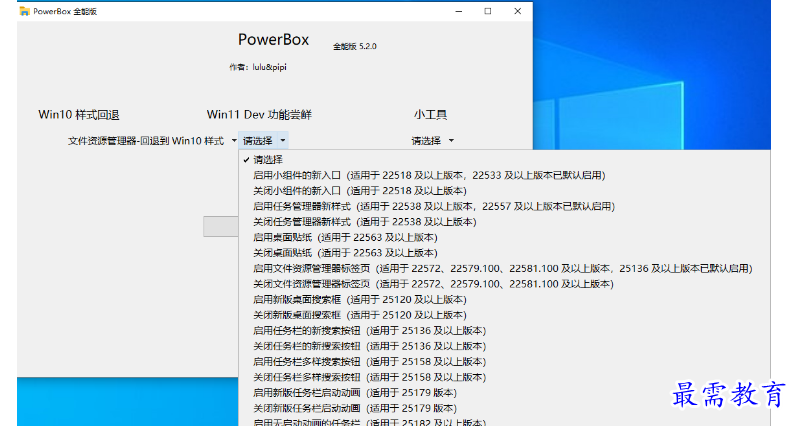
Task: Maximize the PowerBox window
Action: pos(488,11)
